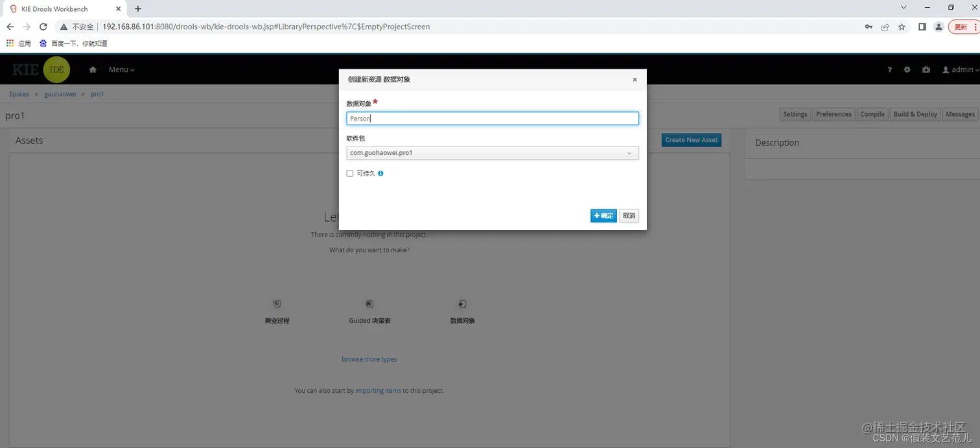Open the guohaowei breadcrumb
980x448 pixels.
click(60, 94)
